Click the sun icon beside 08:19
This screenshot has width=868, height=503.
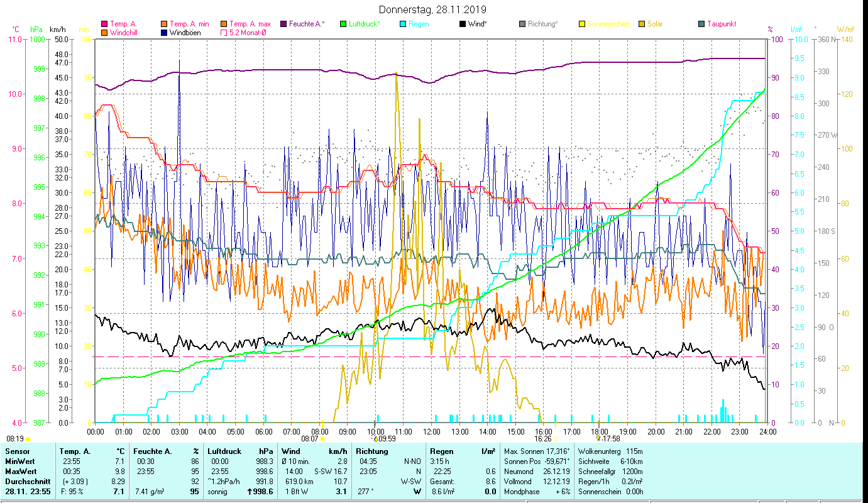click(x=28, y=439)
